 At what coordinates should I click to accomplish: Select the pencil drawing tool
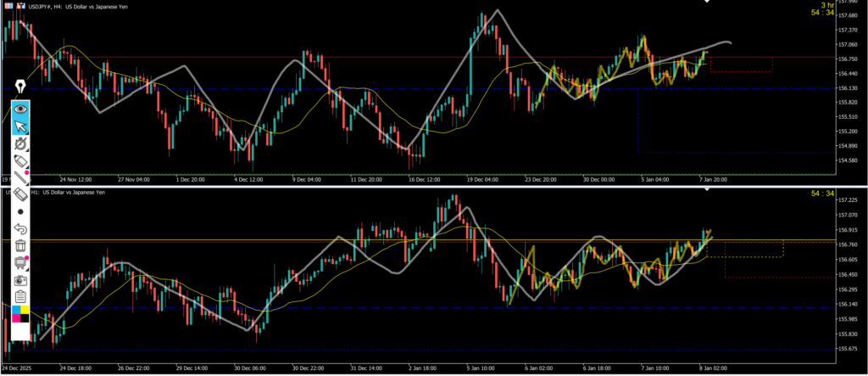(20, 160)
